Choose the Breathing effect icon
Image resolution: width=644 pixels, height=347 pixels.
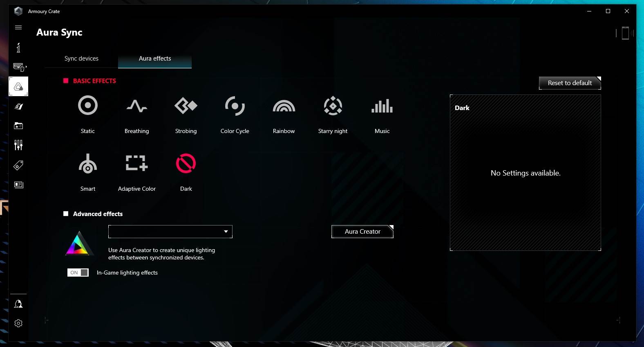(x=136, y=106)
